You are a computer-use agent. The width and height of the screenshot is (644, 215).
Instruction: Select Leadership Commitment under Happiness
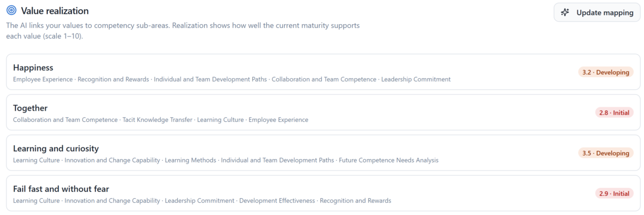[416, 79]
